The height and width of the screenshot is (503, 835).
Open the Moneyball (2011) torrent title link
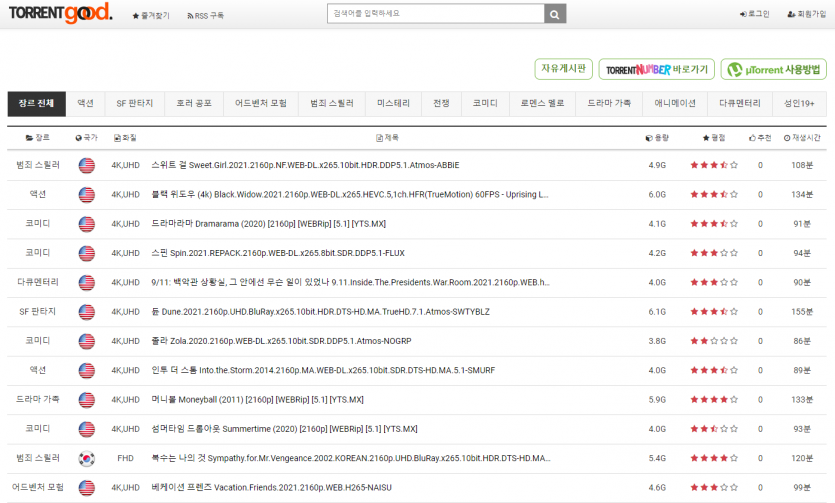pos(257,400)
